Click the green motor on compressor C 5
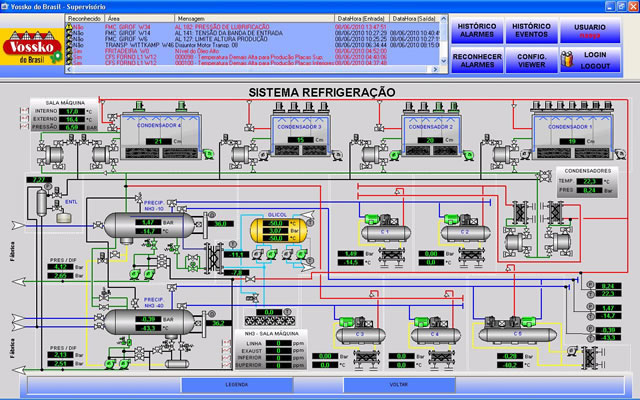 [529, 321]
